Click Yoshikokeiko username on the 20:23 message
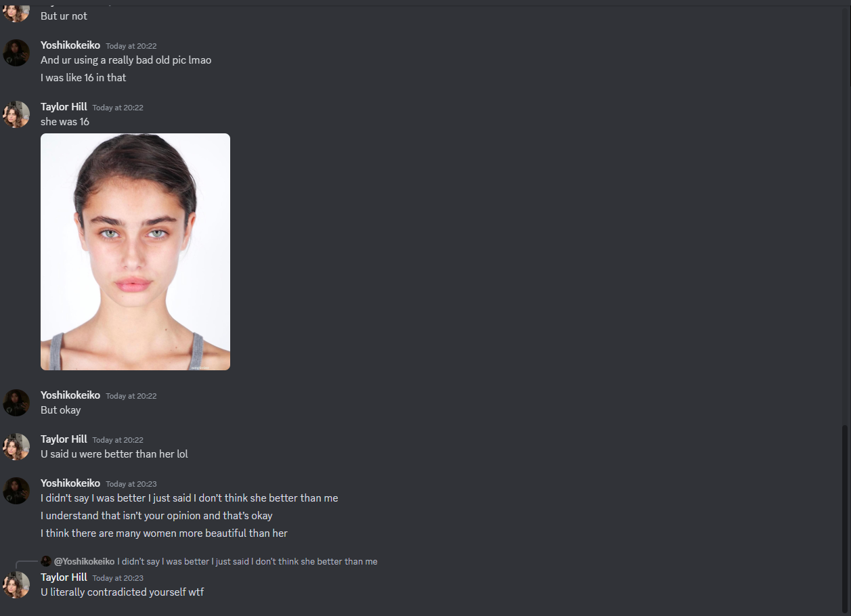The image size is (851, 616). click(x=70, y=483)
